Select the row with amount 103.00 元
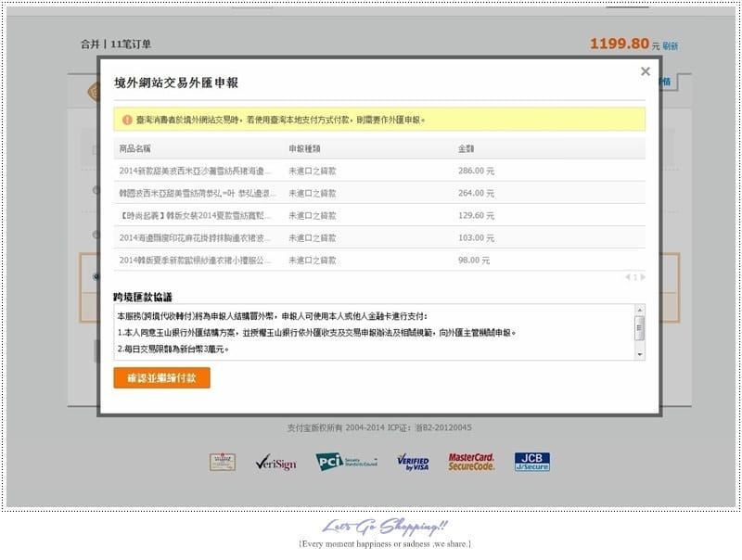This screenshot has height=560, width=742. click(x=379, y=237)
